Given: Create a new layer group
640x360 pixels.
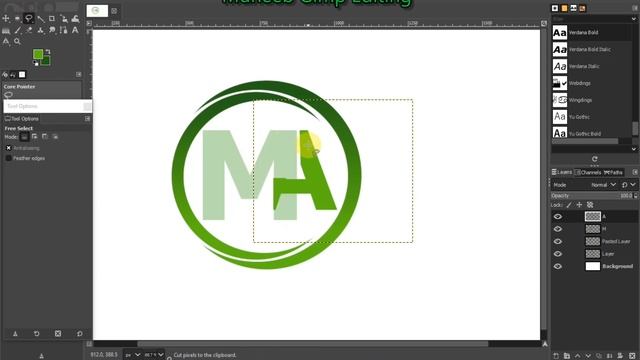Looking at the screenshot, I should [x=567, y=356].
